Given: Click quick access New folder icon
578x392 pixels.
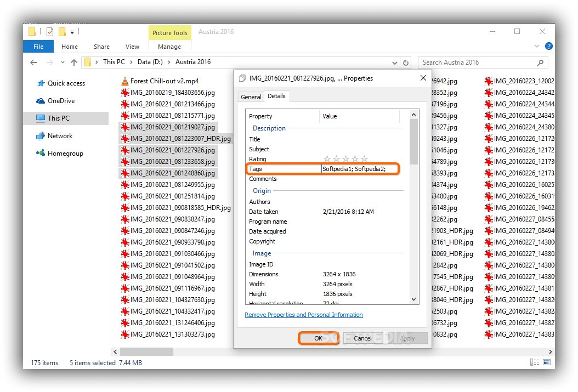Looking at the screenshot, I should pyautogui.click(x=63, y=32).
